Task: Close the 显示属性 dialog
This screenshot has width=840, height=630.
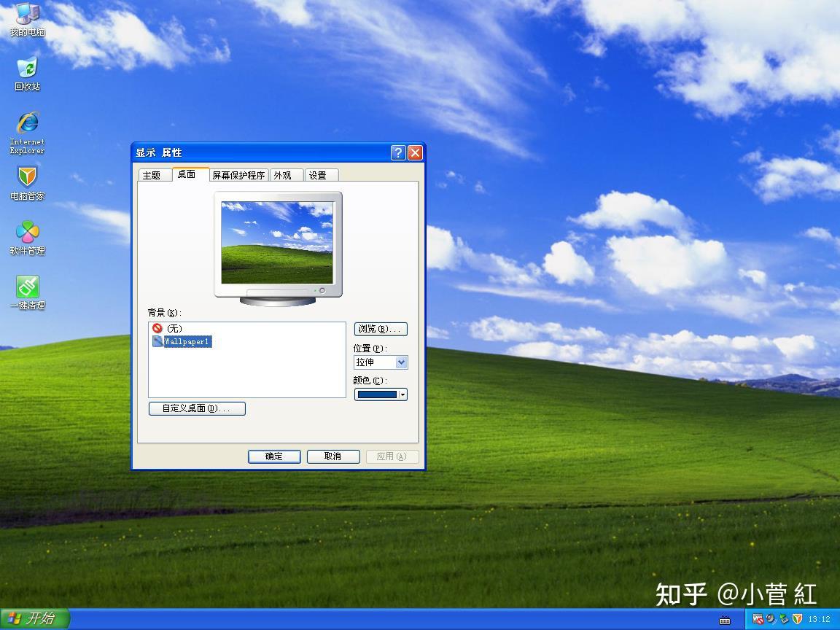Action: (415, 152)
